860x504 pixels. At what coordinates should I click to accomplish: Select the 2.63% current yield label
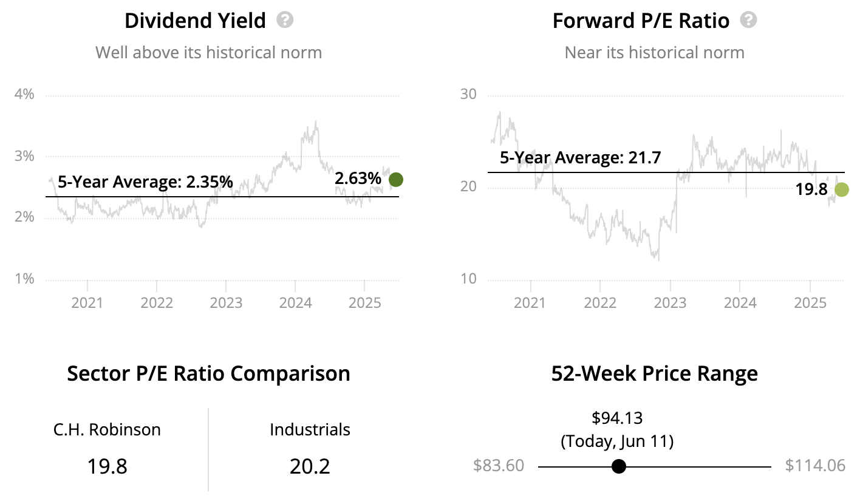358,179
